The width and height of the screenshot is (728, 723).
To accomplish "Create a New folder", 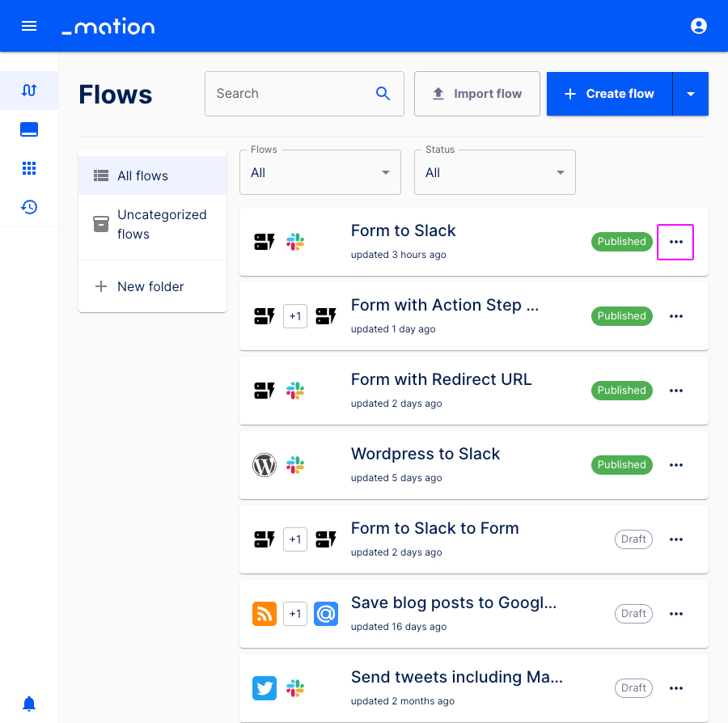I will [x=150, y=286].
